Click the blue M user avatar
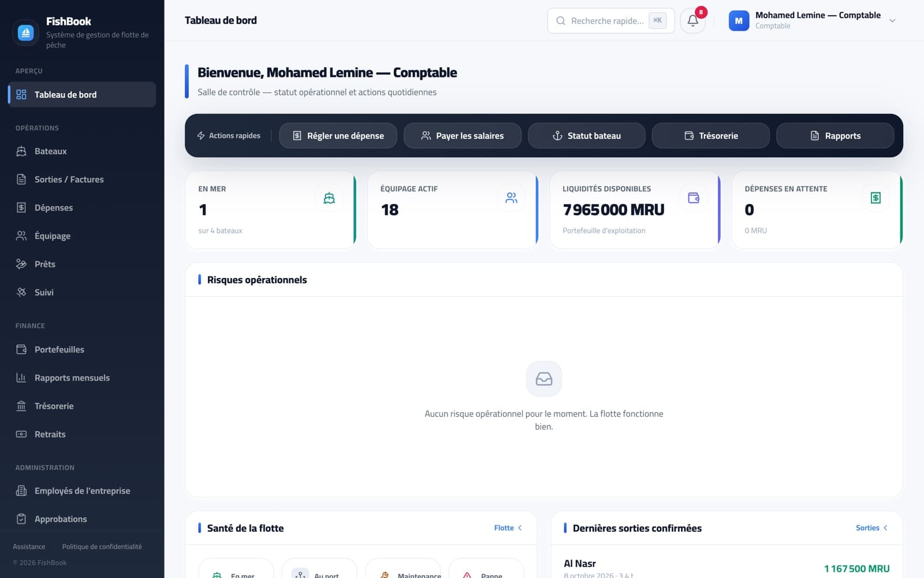Viewport: 924px width, 578px height. (739, 21)
